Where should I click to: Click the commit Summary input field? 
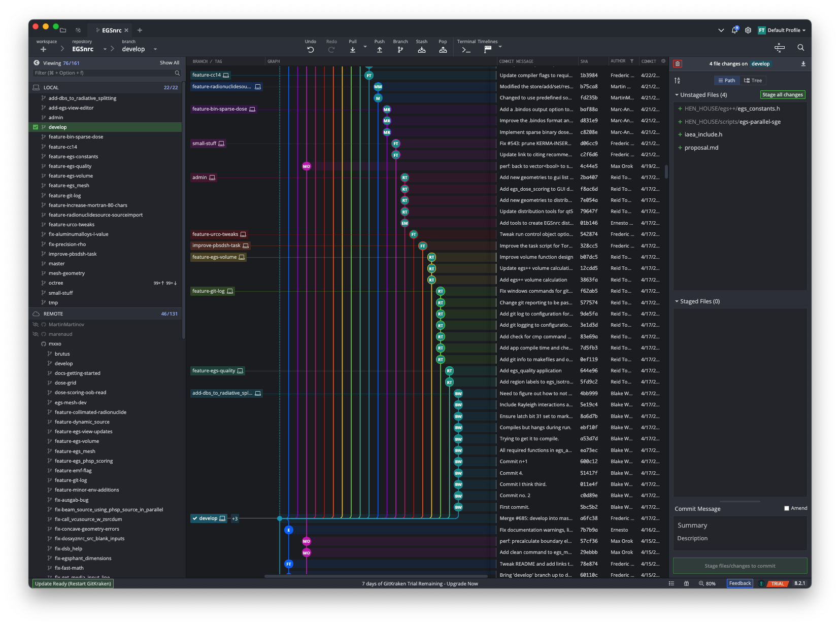pyautogui.click(x=740, y=526)
